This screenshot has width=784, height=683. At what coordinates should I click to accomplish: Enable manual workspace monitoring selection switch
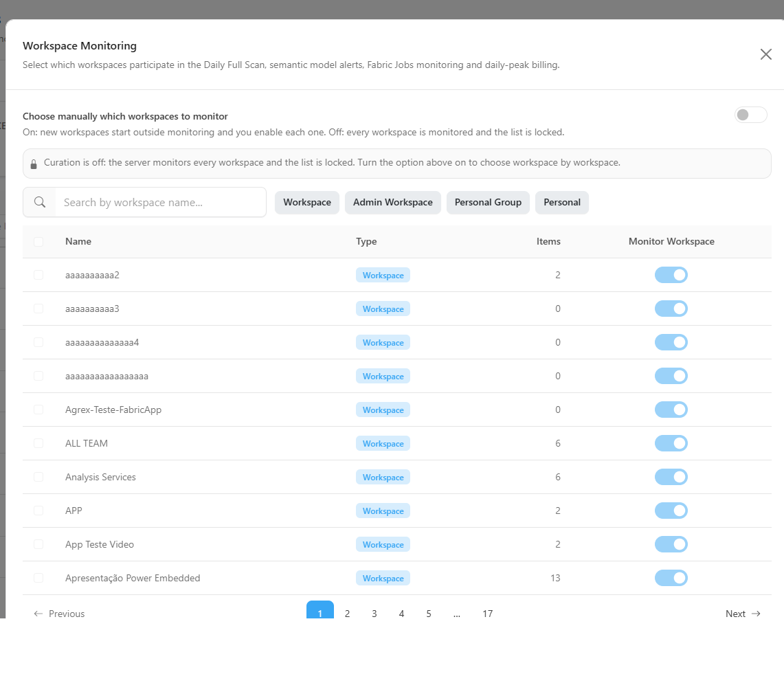pos(750,115)
